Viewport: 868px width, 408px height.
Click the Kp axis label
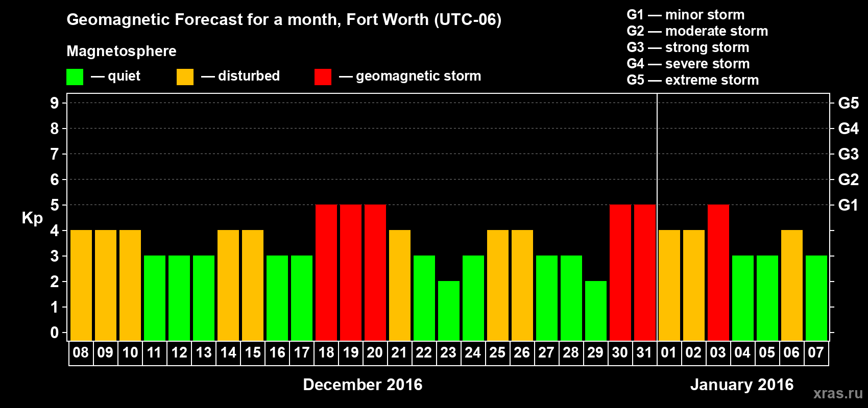[32, 218]
